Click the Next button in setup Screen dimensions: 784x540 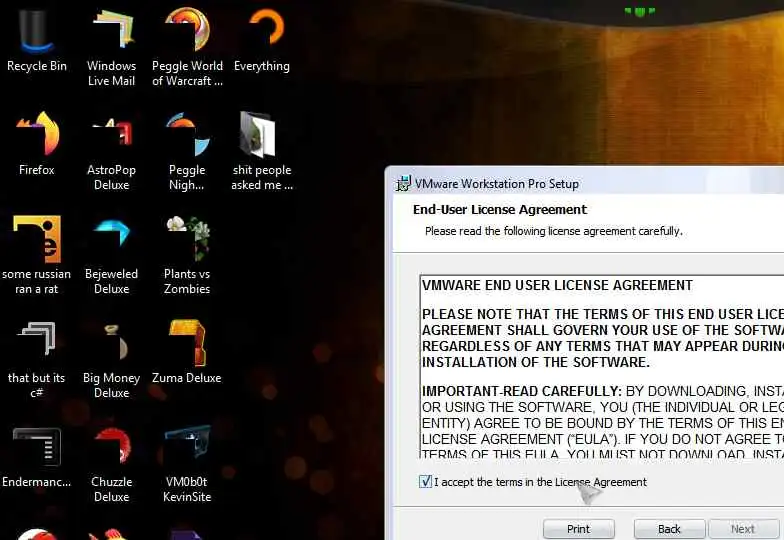click(742, 529)
